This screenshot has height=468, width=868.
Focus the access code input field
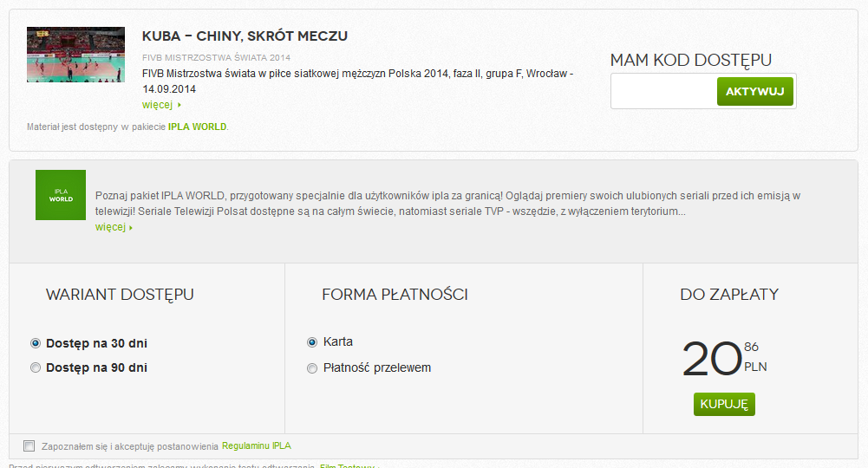pos(663,91)
